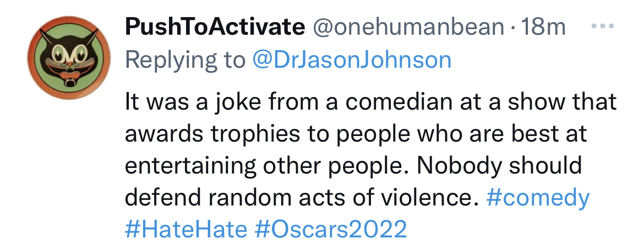Open the #comedy hashtag
The height and width of the screenshot is (249, 644).
click(538, 198)
